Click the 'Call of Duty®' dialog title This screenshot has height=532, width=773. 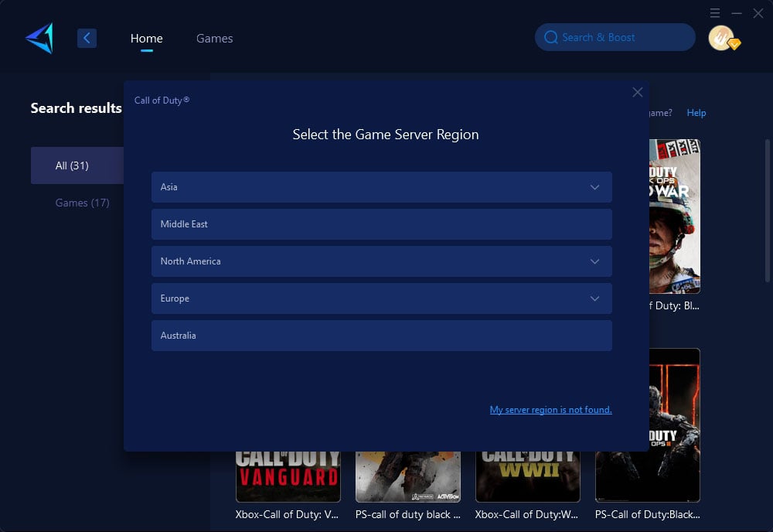(x=162, y=100)
